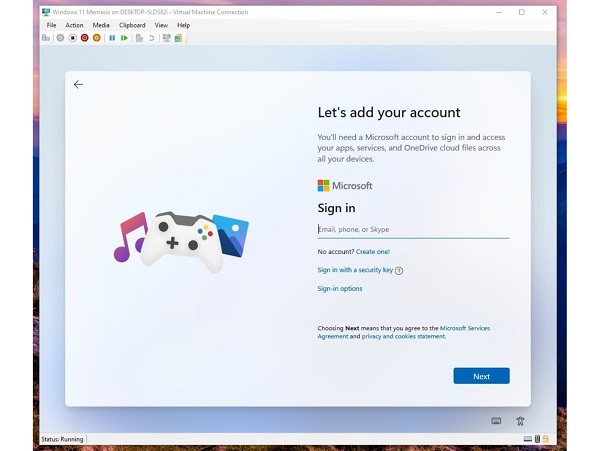The height and width of the screenshot is (451, 600).
Task: Click the Let's add your account heading
Action: click(x=389, y=112)
